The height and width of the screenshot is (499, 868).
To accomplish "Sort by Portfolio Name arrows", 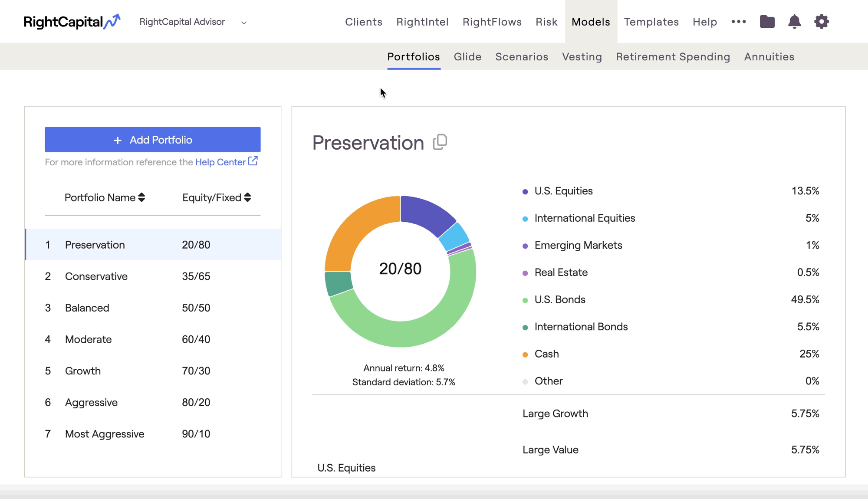I will coord(141,197).
